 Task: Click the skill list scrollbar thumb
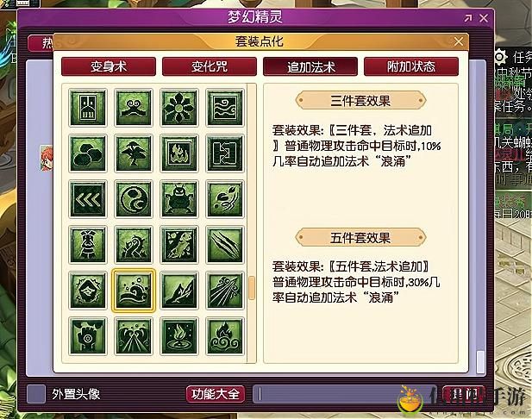pos(252,288)
